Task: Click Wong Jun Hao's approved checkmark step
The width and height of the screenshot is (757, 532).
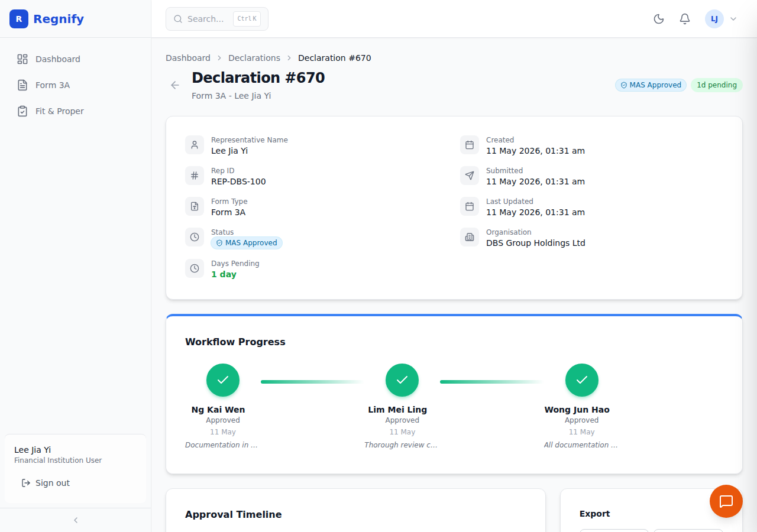Action: coord(582,380)
